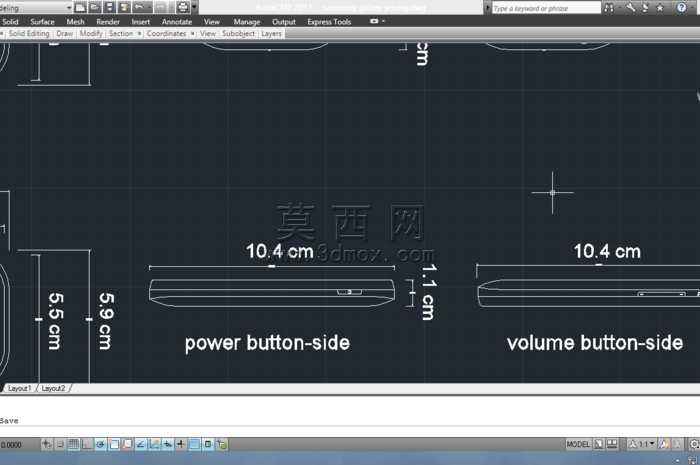This screenshot has width=700, height=465.
Task: Toggle Ortho Mode in status bar
Action: tap(87, 444)
